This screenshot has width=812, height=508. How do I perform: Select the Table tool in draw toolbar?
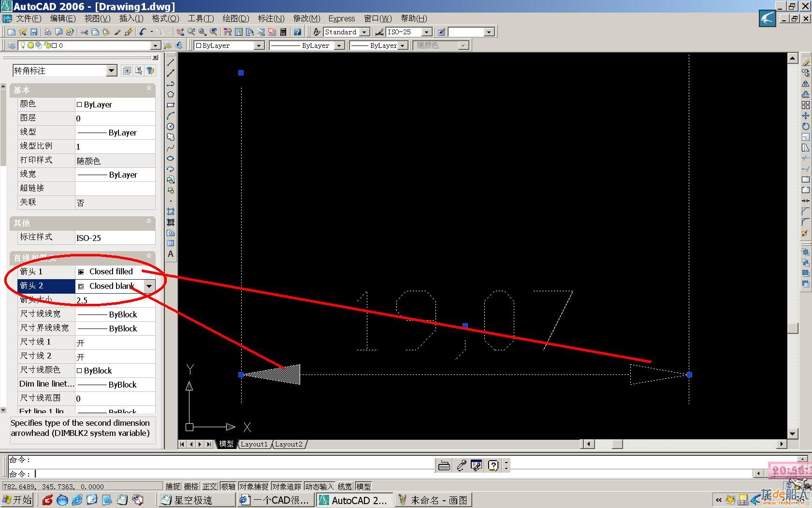171,243
